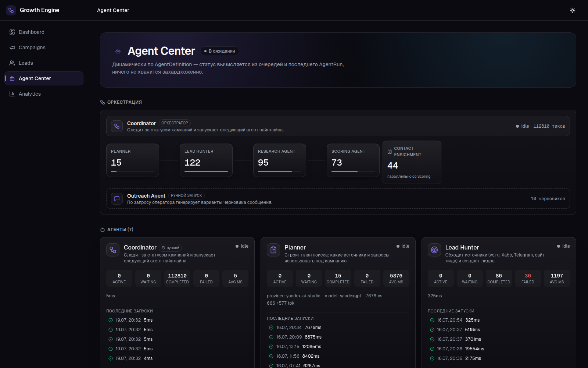Open the Scoring Agent pipeline stage card
Viewport: 588px width, 368px height.
[353, 160]
